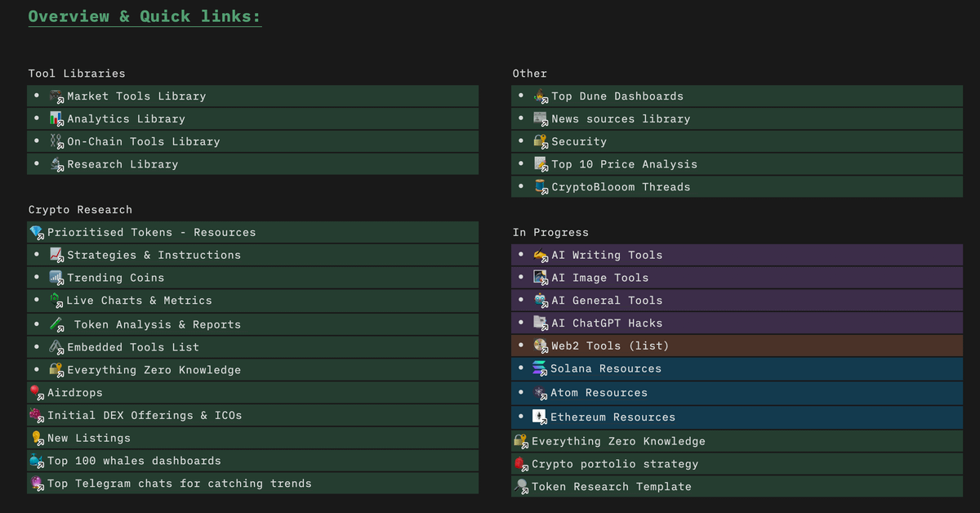Click the Solana Resources logo icon

click(540, 368)
